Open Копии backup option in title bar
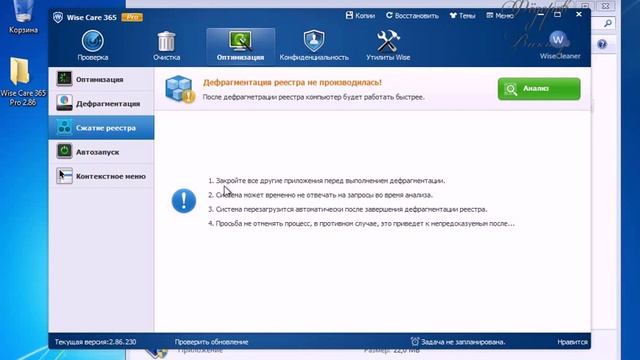The image size is (640, 360). coord(360,16)
